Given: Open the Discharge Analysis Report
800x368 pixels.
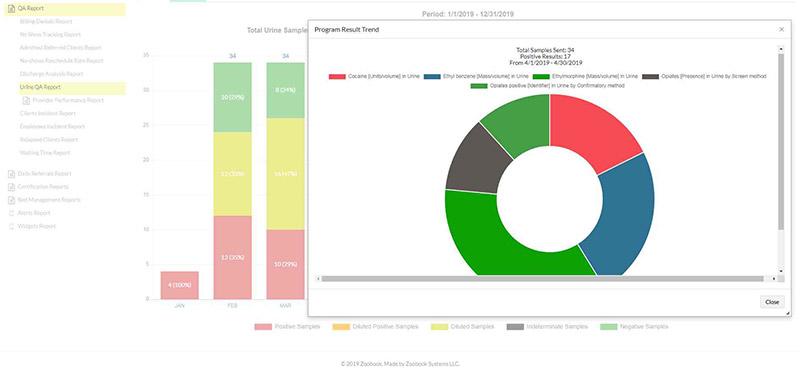Looking at the screenshot, I should click(51, 74).
